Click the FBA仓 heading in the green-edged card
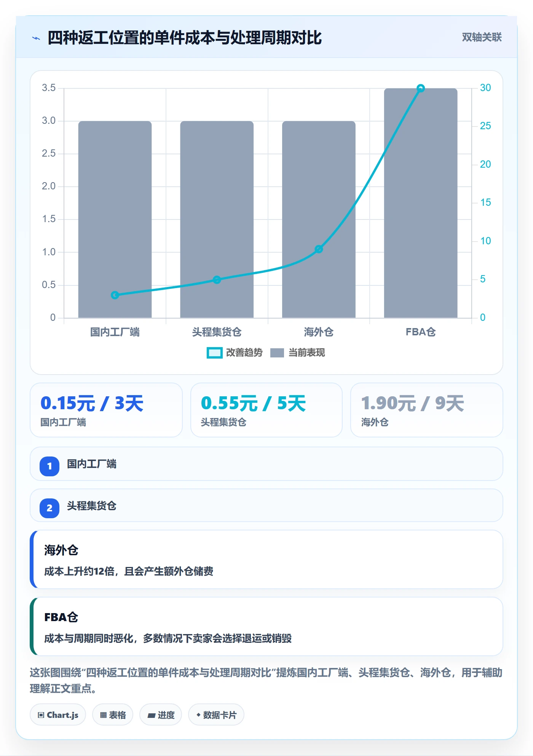The height and width of the screenshot is (756, 533). tap(61, 617)
